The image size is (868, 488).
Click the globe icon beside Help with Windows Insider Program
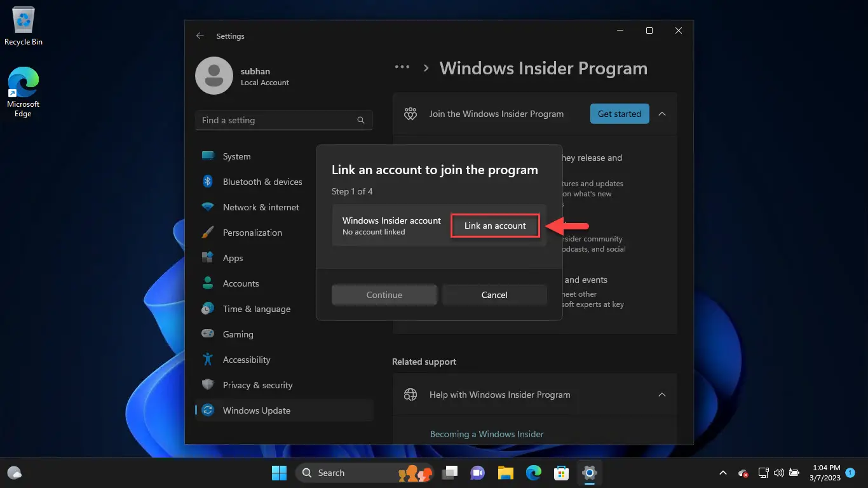tap(410, 395)
